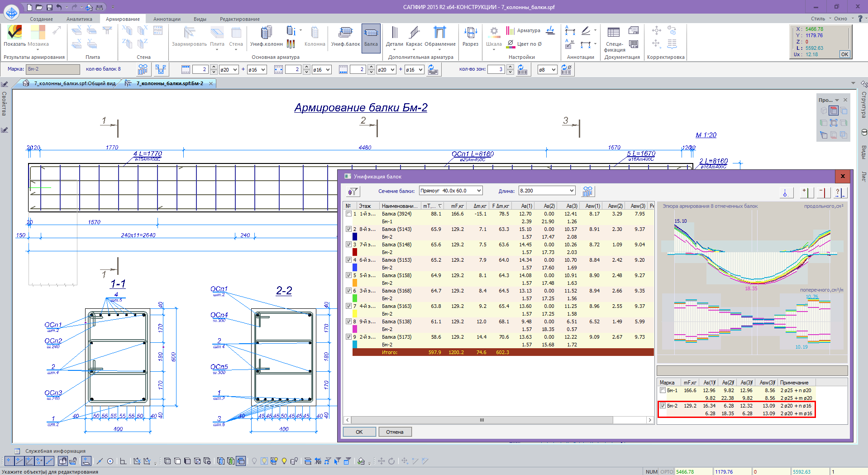The width and height of the screenshot is (868, 475).
Task: Uncheck the checkbox for Балка (5143) row
Action: coord(348,229)
